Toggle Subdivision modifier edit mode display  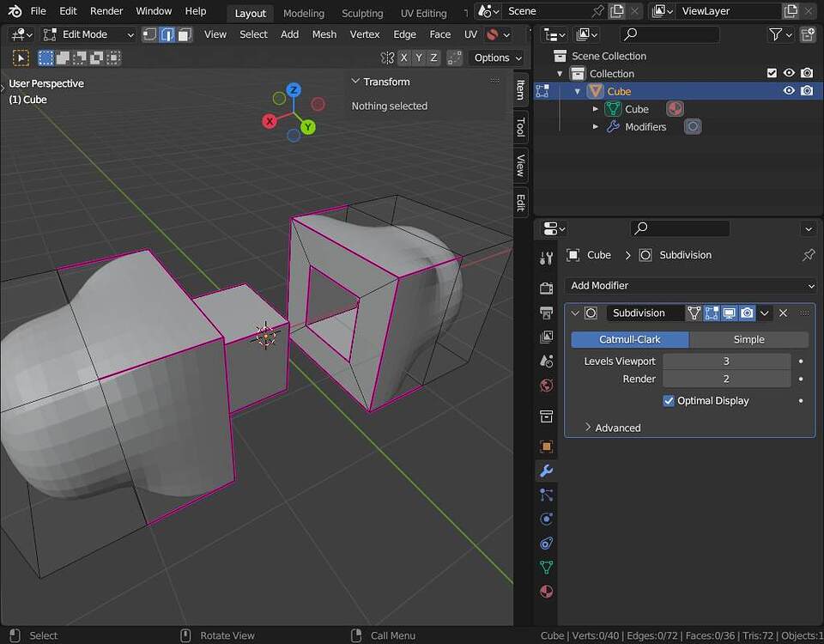712,313
